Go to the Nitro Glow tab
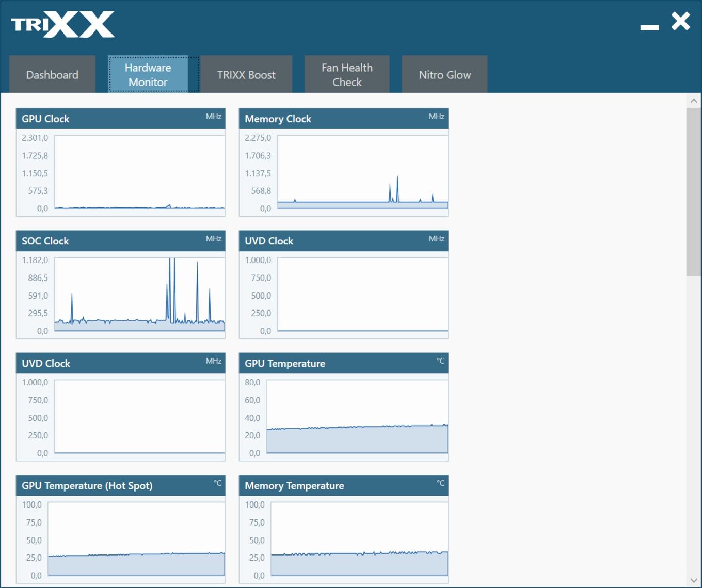Screen dimensions: 702x588 click(x=445, y=74)
